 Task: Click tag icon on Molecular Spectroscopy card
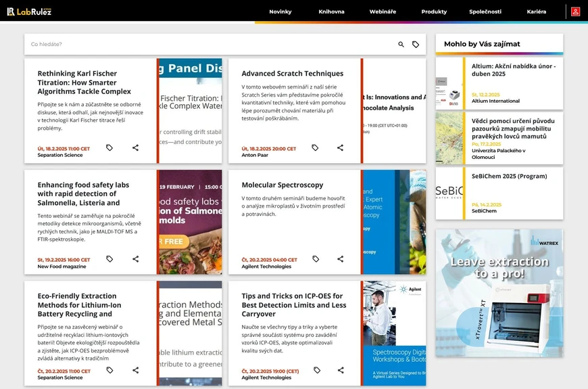316,258
